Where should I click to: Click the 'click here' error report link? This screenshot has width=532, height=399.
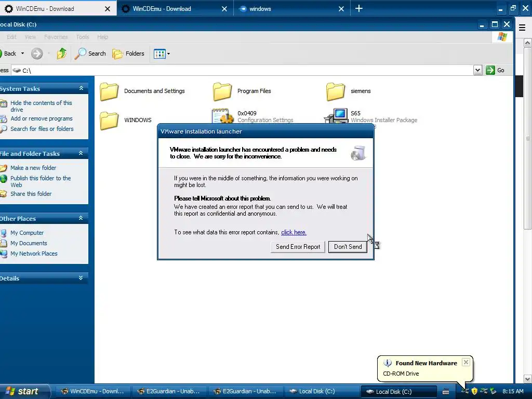(294, 232)
